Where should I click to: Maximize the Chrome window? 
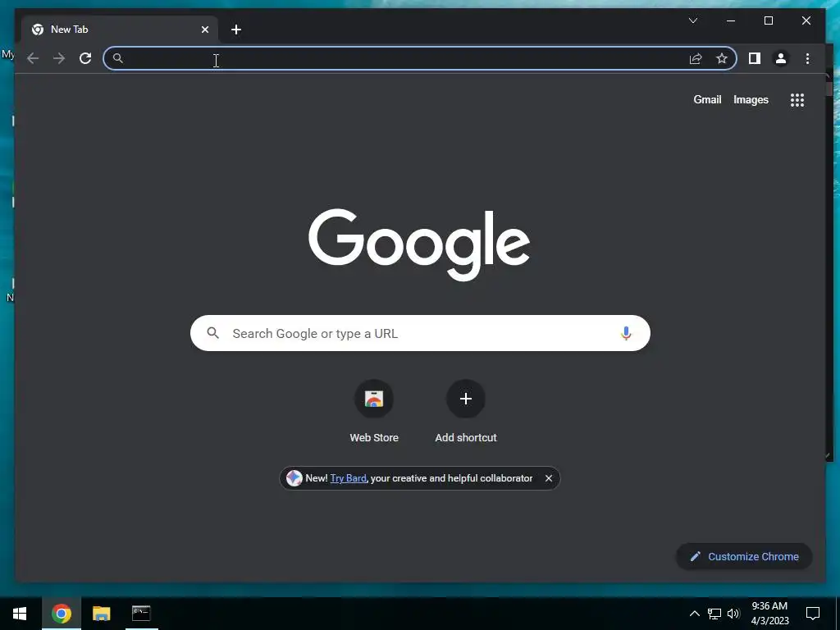pyautogui.click(x=768, y=21)
